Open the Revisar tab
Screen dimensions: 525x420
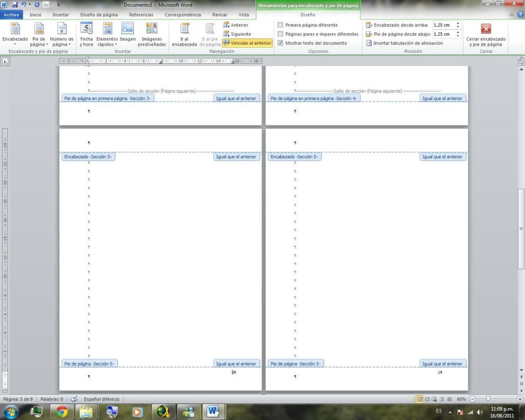pos(219,15)
